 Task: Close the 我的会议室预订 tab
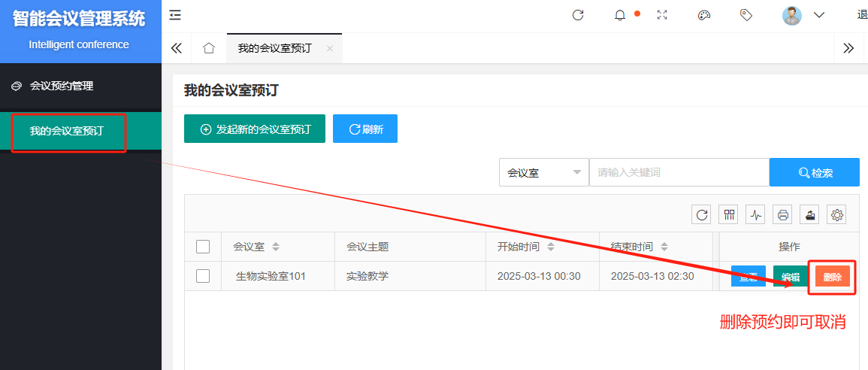point(329,48)
